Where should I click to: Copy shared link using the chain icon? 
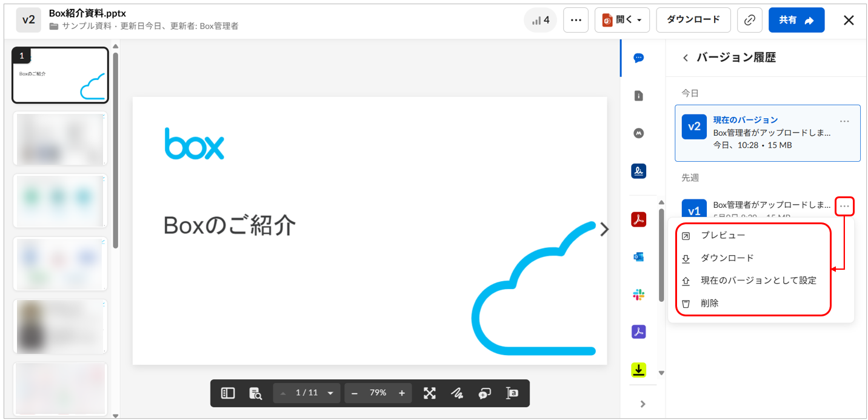pos(749,20)
